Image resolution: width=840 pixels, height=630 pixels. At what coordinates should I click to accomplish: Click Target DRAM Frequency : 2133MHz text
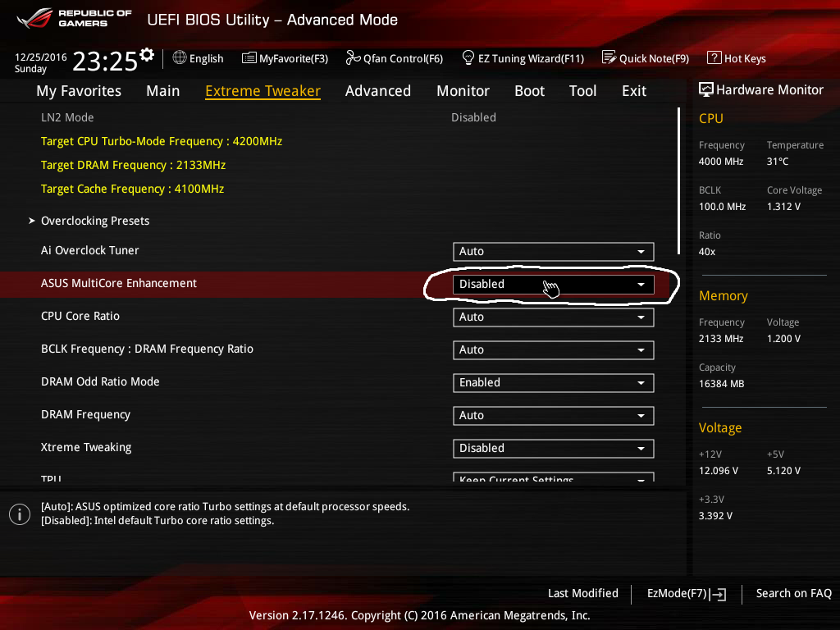coord(133,165)
